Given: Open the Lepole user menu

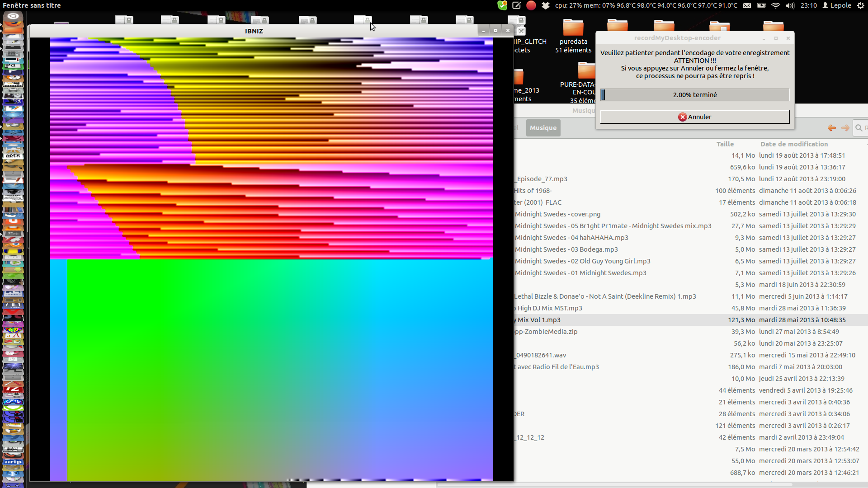Looking at the screenshot, I should (837, 5).
